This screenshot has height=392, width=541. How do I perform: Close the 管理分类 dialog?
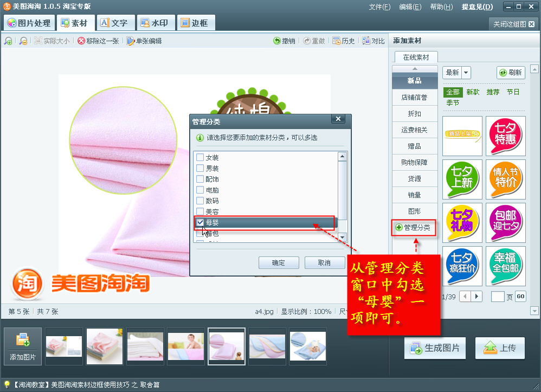click(338, 119)
